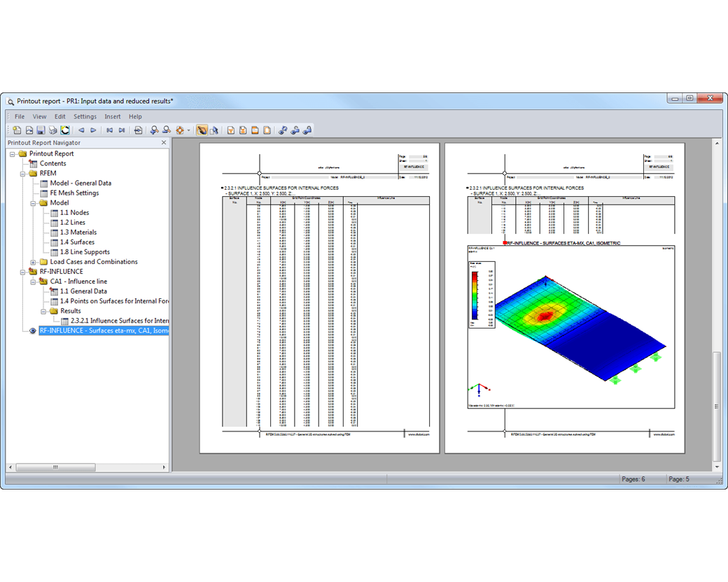The image size is (728, 582).
Task: Click third blue link toolbar icon
Action: (x=307, y=130)
